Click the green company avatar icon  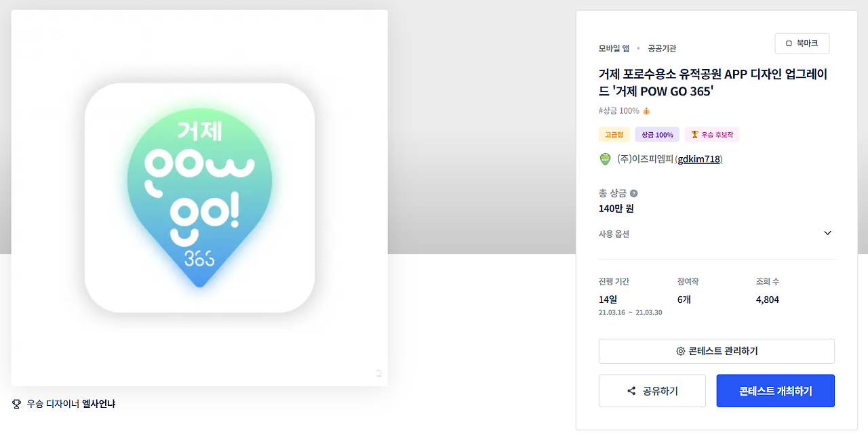[606, 159]
